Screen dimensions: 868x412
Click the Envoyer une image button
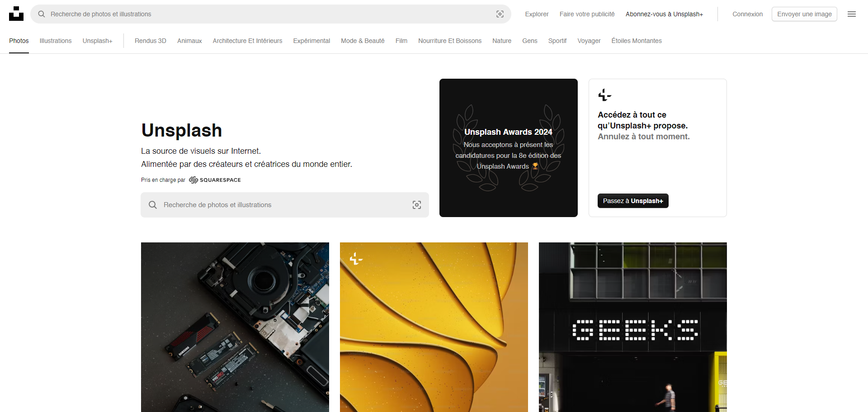804,14
